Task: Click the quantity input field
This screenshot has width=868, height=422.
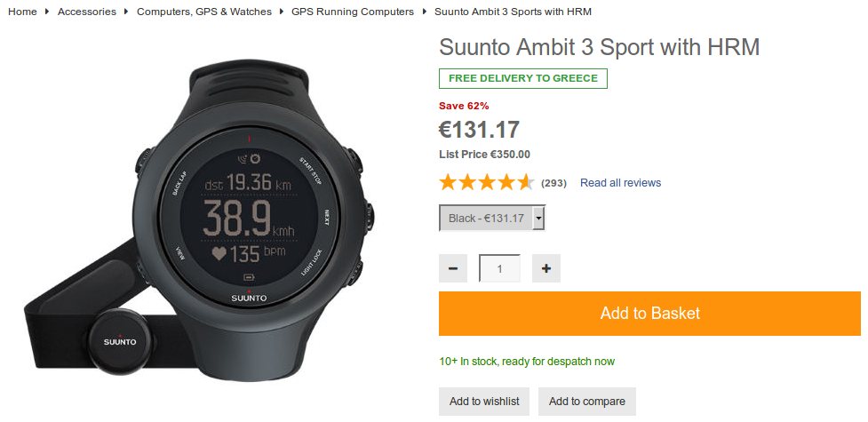Action: (499, 268)
